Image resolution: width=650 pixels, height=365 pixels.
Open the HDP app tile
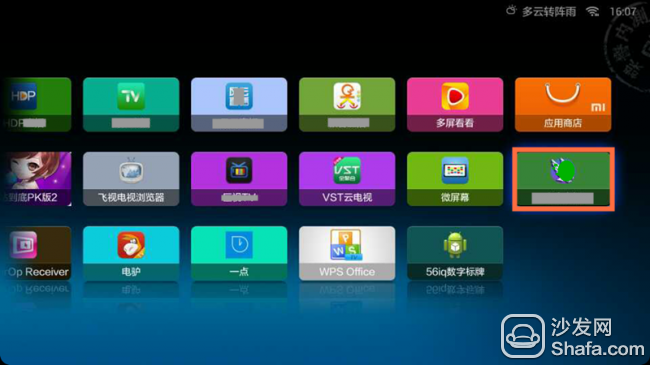coord(36,105)
